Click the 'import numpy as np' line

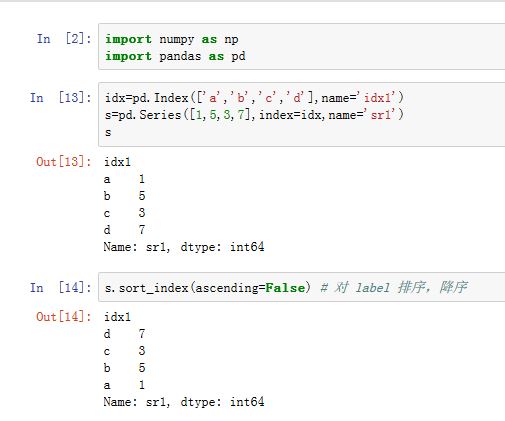(x=172, y=39)
